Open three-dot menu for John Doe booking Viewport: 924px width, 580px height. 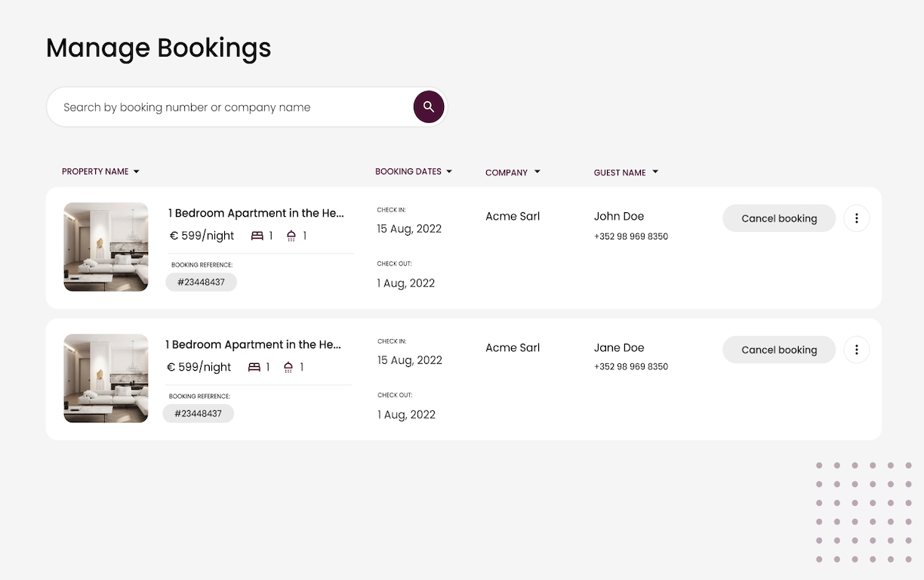856,218
